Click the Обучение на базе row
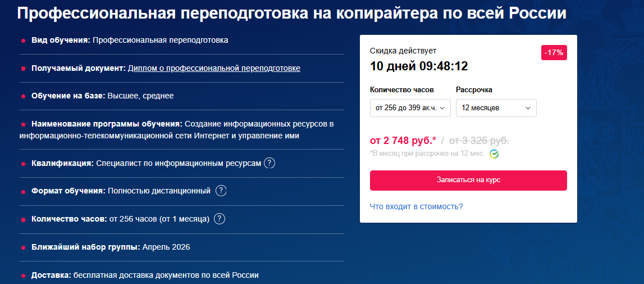Screen dimensions: 644x284 [103, 96]
